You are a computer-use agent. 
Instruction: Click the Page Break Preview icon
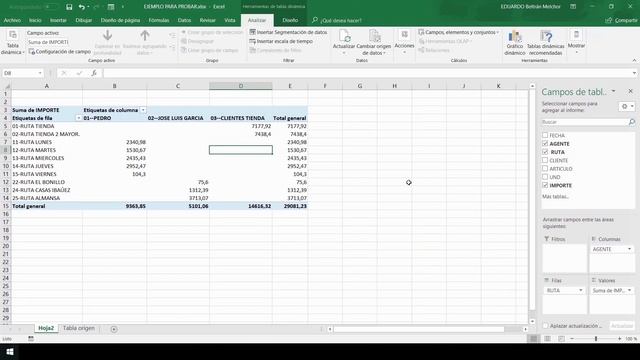tap(562, 339)
